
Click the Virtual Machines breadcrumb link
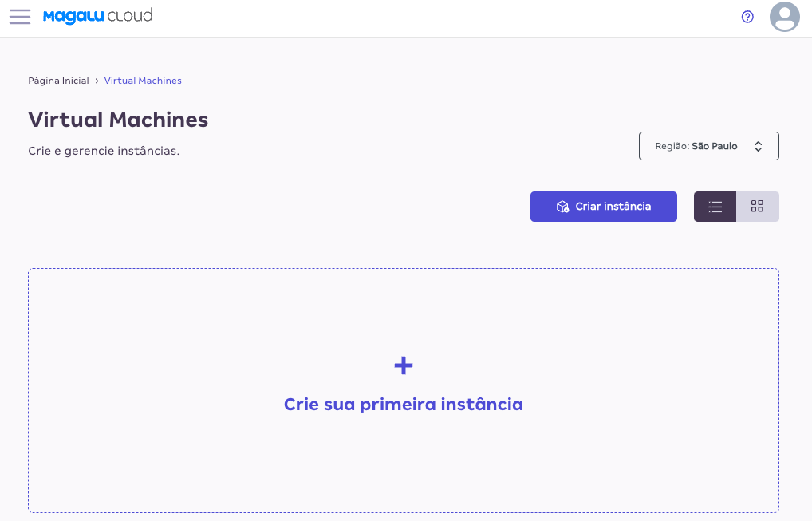tap(143, 81)
